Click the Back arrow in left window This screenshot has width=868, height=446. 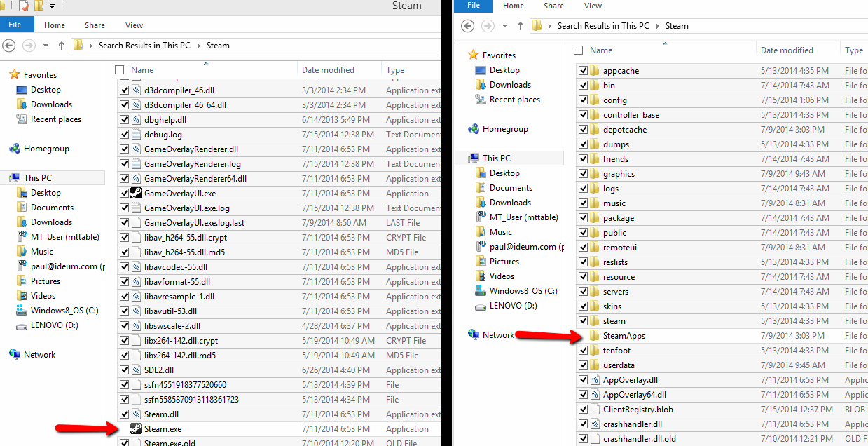(x=9, y=46)
